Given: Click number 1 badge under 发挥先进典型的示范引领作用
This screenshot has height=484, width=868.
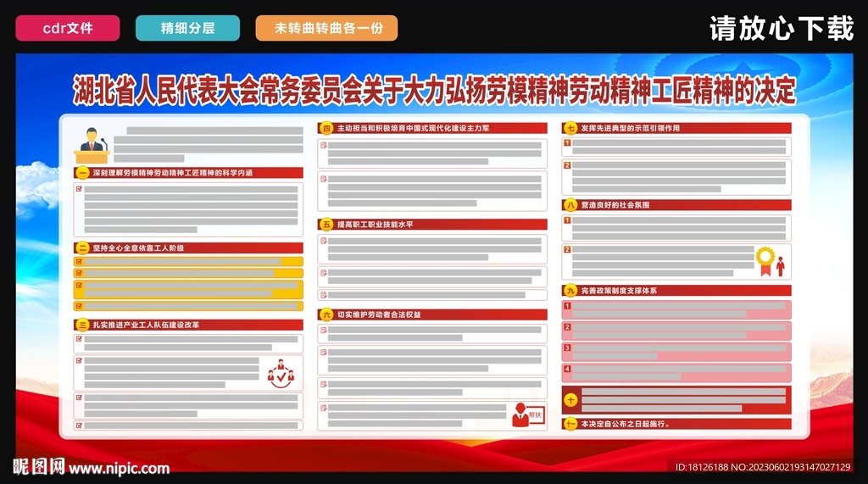Looking at the screenshot, I should (x=567, y=143).
